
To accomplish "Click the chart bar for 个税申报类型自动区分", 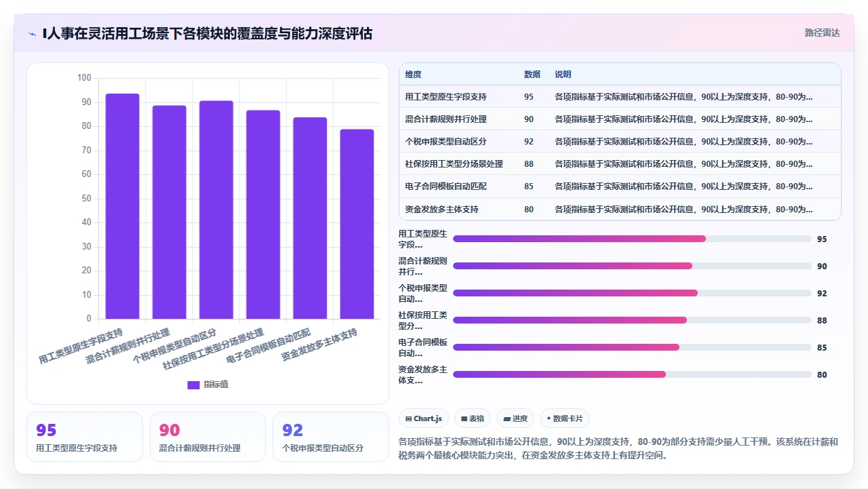I will coord(216,210).
